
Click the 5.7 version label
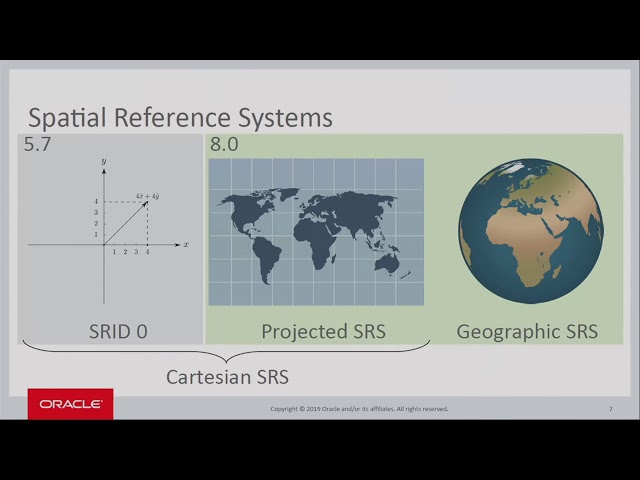37,144
